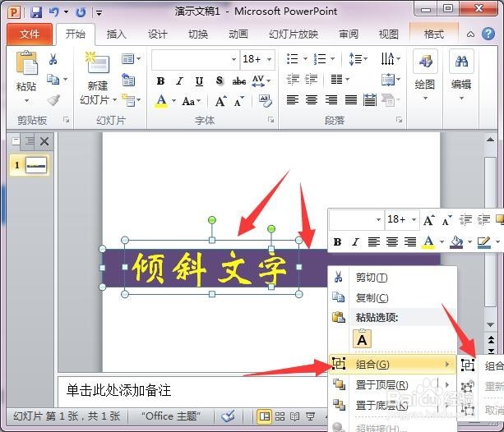Close the slide thumbnail pane
504x432 pixels.
coord(44,141)
